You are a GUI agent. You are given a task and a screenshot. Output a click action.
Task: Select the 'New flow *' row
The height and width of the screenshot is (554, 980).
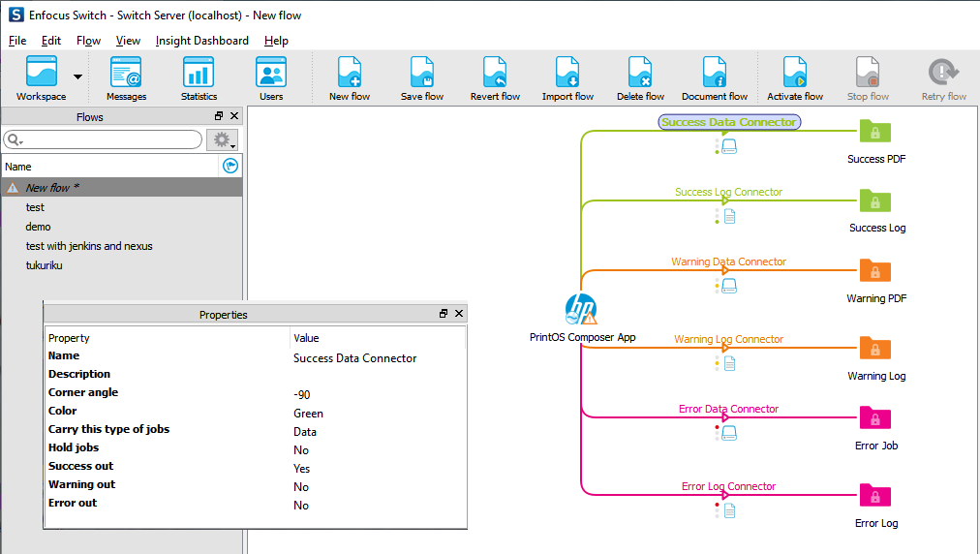coord(122,188)
